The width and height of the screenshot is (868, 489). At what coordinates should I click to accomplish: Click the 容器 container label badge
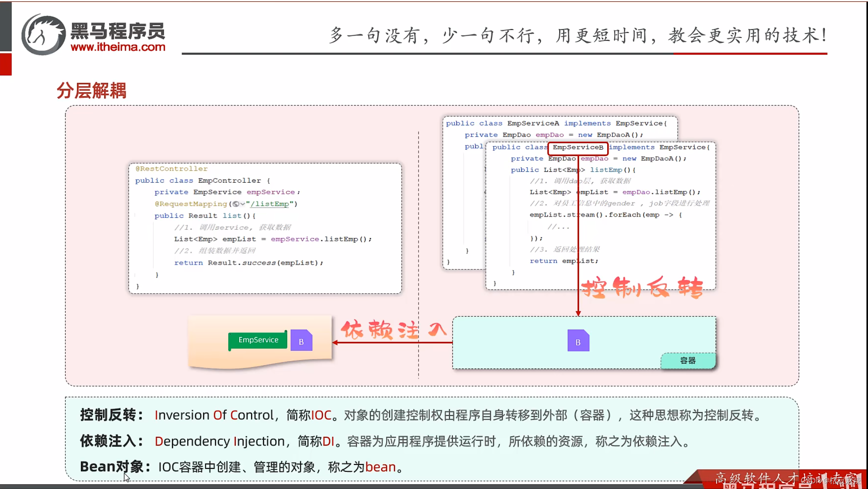pos(688,360)
